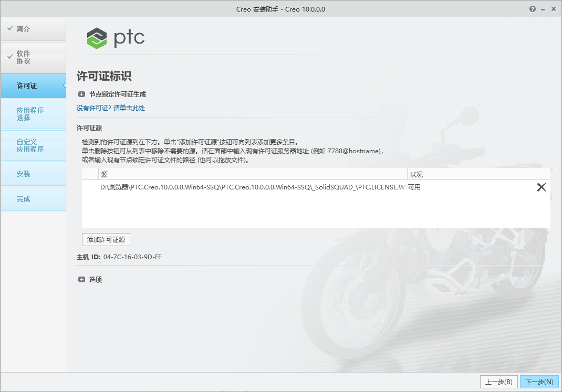Click 添加许可证源 button

(106, 240)
